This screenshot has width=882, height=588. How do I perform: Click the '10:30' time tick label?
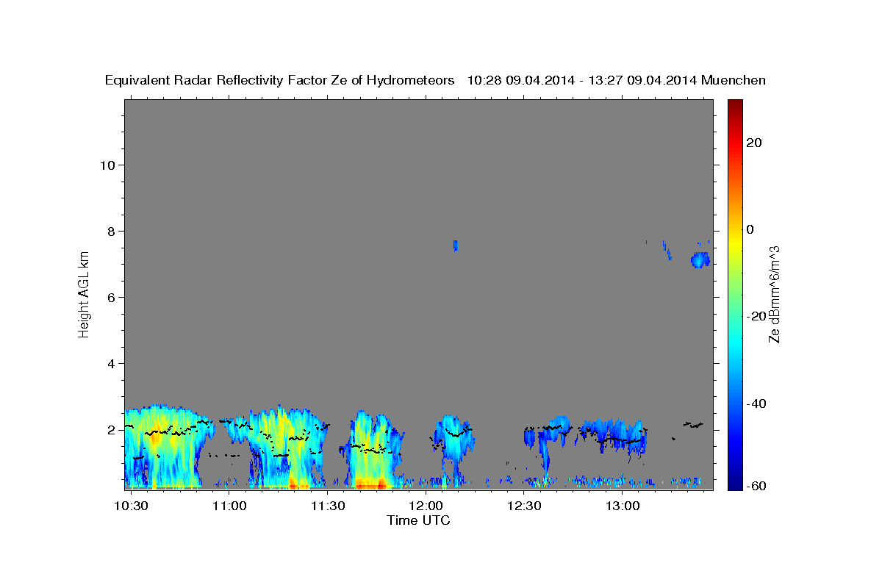[x=132, y=506]
